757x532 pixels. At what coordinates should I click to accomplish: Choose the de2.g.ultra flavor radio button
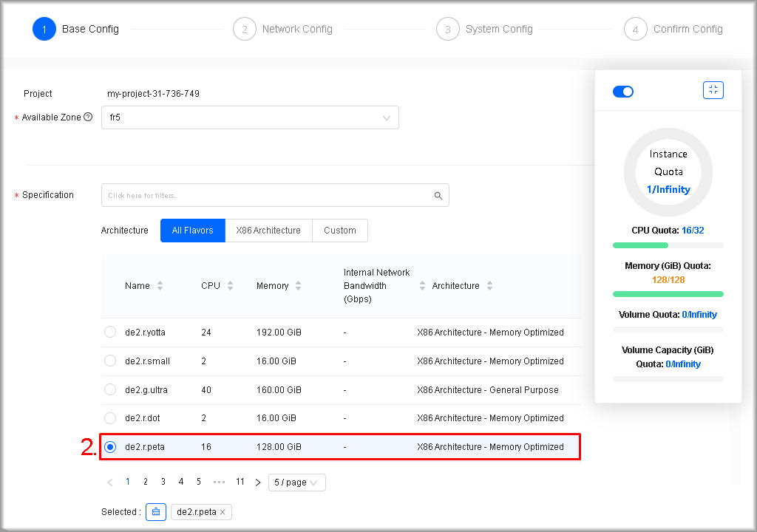110,389
